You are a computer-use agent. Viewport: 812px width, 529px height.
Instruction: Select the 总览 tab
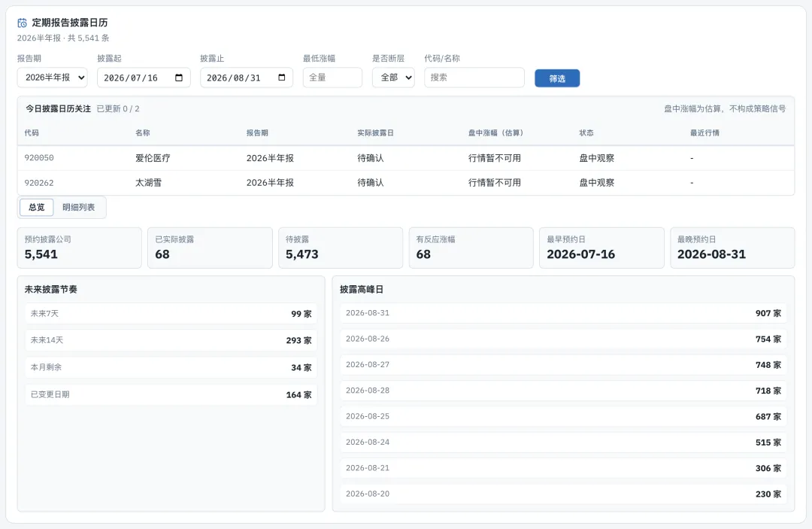[x=37, y=207]
